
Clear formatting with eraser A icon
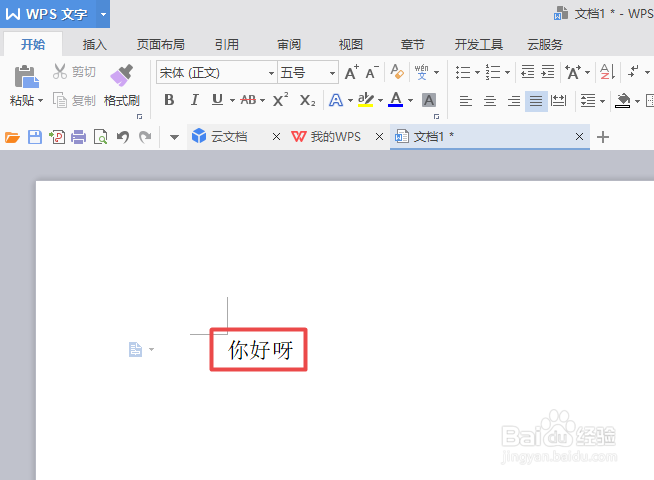[397, 72]
